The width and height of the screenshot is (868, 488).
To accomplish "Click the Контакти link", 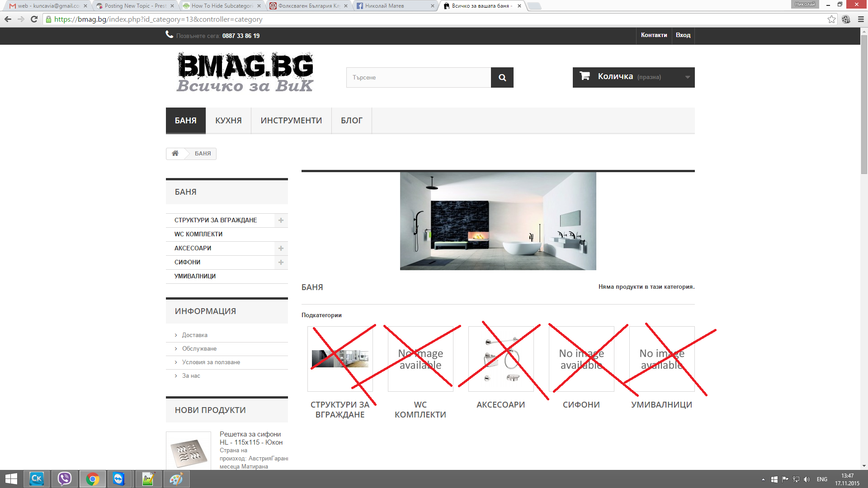I will click(654, 35).
